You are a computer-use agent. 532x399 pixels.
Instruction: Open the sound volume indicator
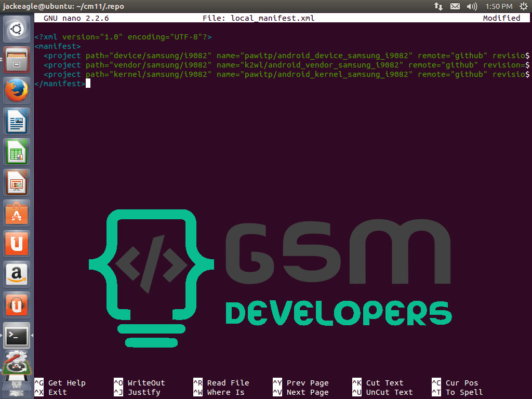click(472, 6)
